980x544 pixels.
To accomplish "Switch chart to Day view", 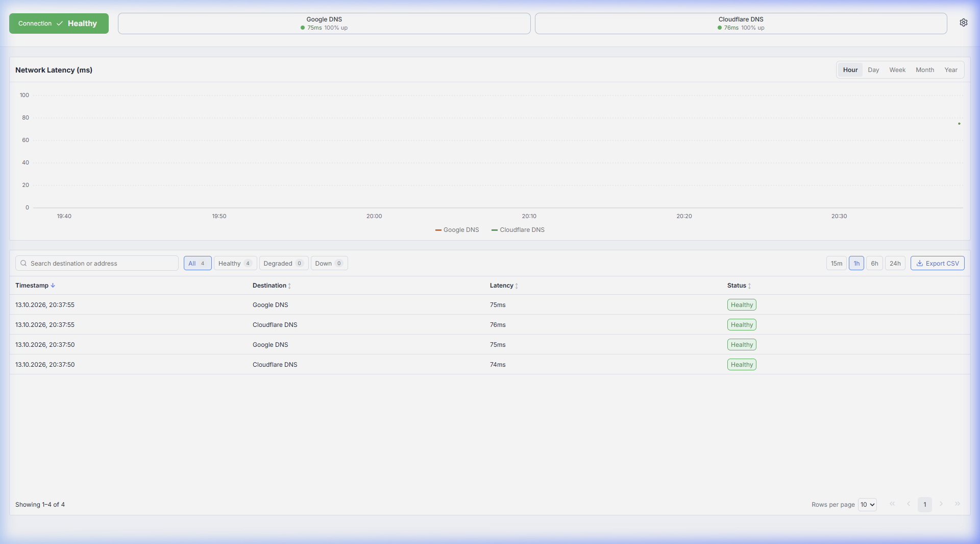I will [x=873, y=70].
